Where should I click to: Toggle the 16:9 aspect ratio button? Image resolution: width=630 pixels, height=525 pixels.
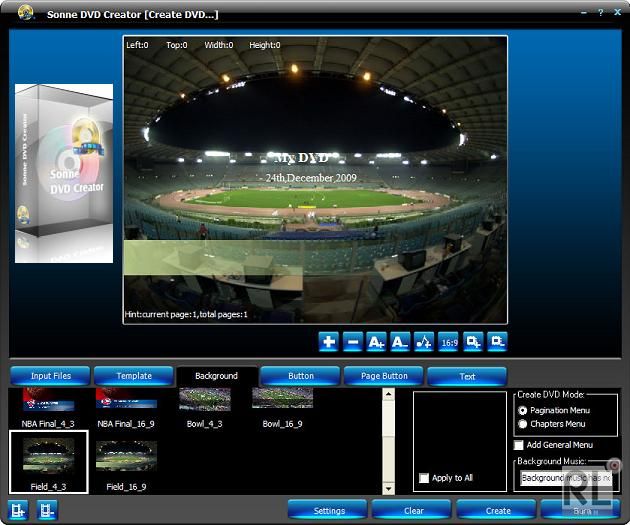pyautogui.click(x=448, y=342)
